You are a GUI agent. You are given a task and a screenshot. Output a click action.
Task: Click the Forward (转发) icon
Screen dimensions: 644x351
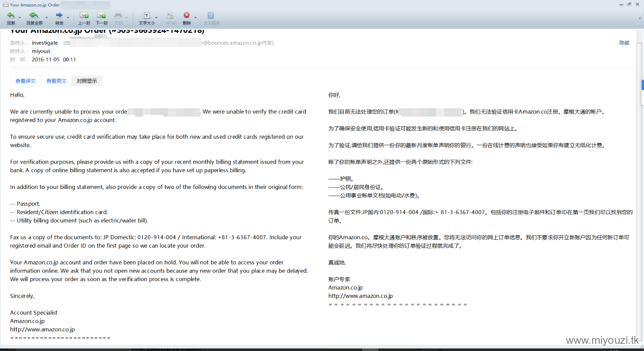(x=59, y=16)
